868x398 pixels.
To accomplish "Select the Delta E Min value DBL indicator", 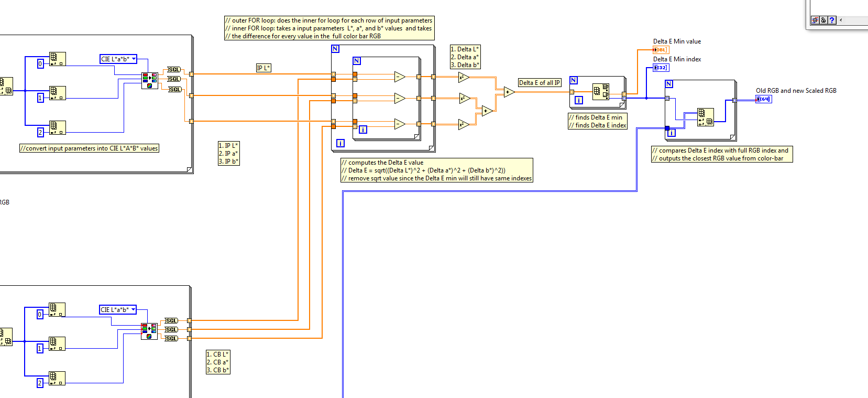I will (x=661, y=50).
